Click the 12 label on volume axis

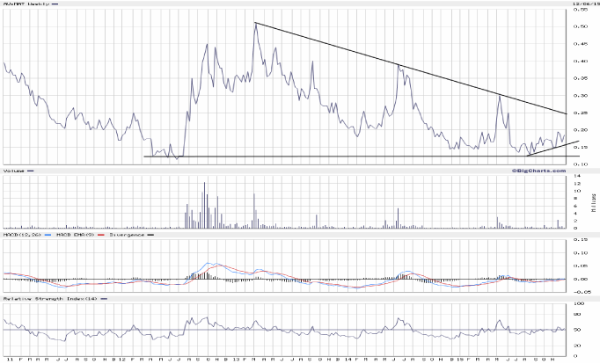(577, 184)
